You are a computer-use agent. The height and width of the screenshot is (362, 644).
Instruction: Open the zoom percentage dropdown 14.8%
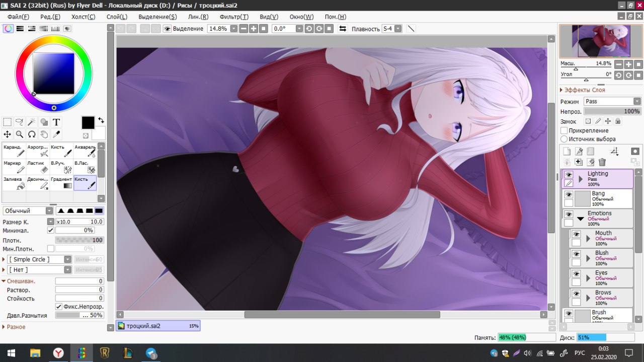coord(233,29)
